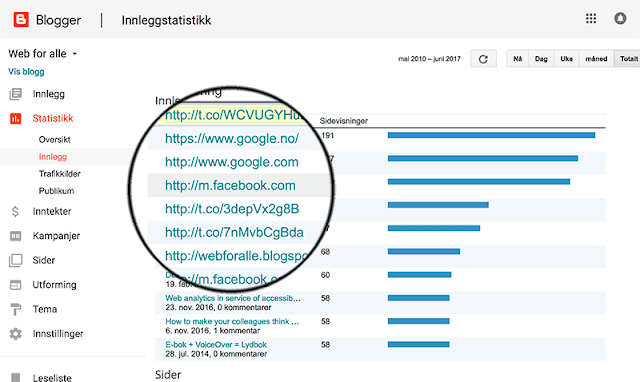Expand the Web for alle blog dropdown

coord(75,54)
